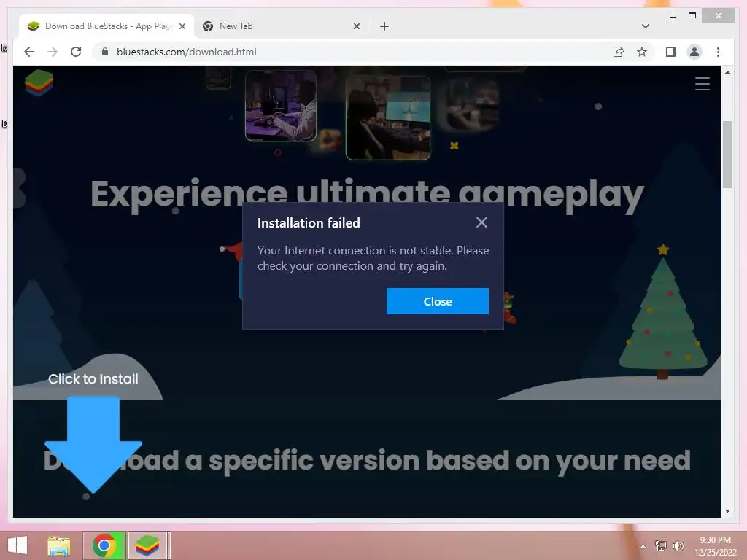Click the BlueStacks logo on the page
Image resolution: width=747 pixels, height=560 pixels.
(39, 82)
